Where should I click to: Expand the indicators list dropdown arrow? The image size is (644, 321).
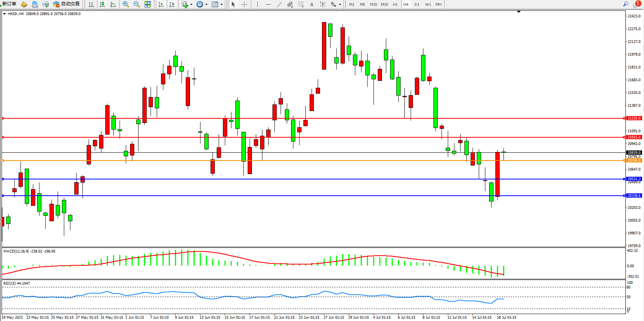[x=191, y=5]
